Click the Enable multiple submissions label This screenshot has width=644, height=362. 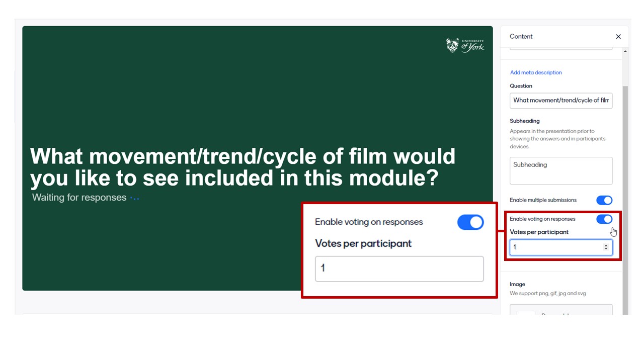(543, 200)
